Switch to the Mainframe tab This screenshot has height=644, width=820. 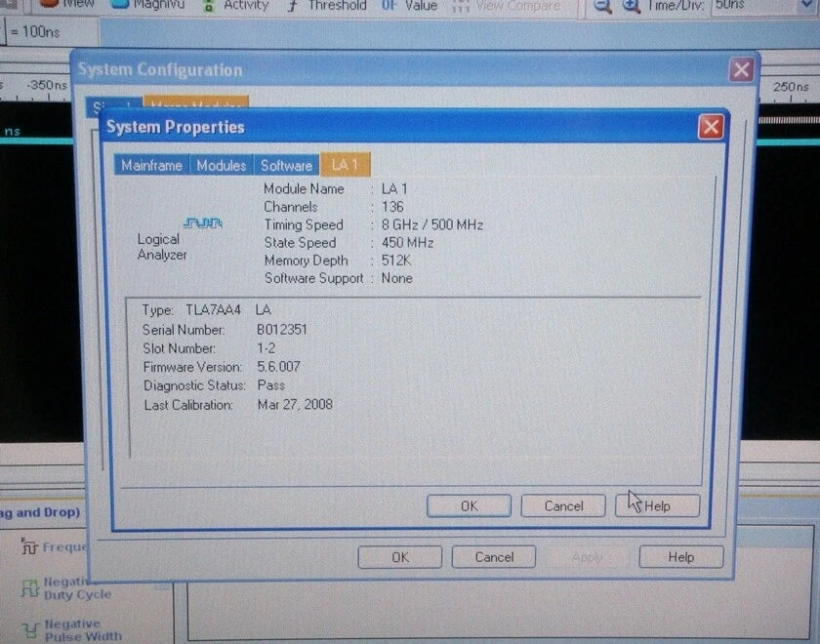[x=151, y=165]
